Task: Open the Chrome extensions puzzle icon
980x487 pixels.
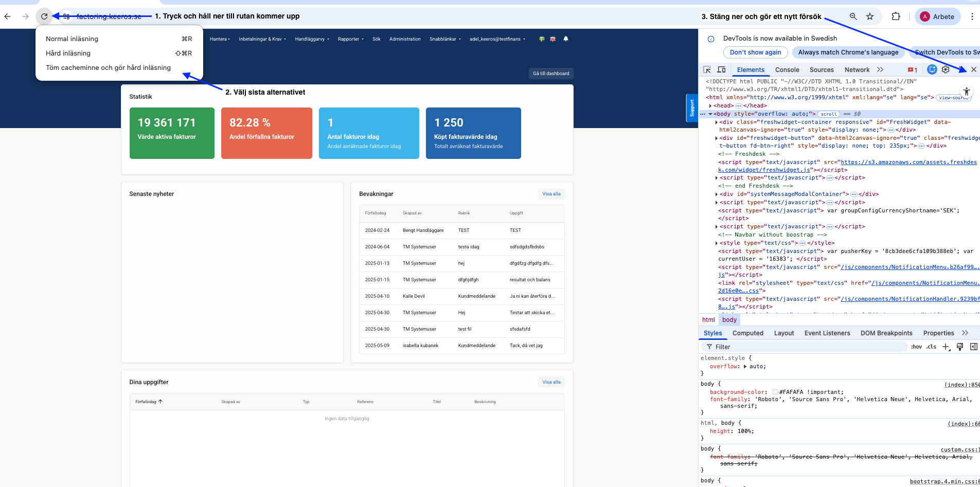Action: [x=896, y=16]
